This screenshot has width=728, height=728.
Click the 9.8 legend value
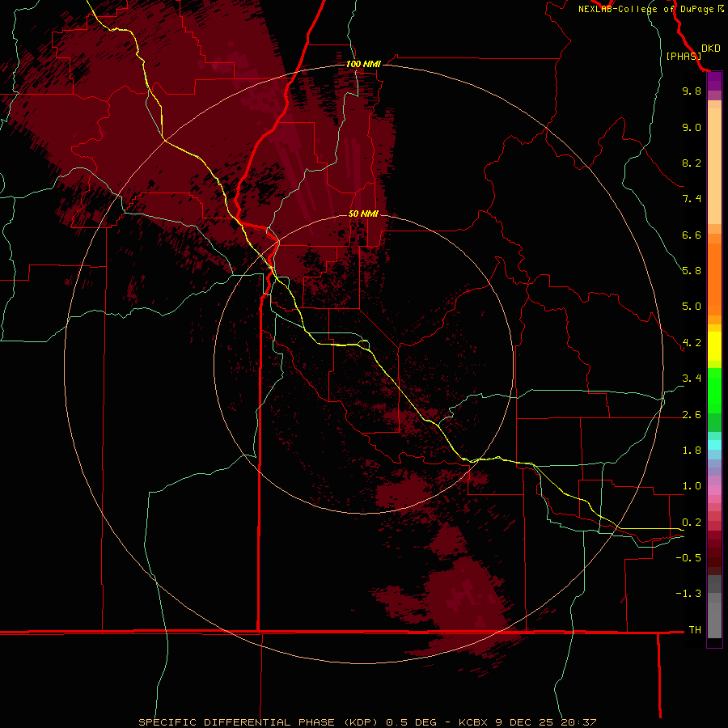[x=692, y=91]
